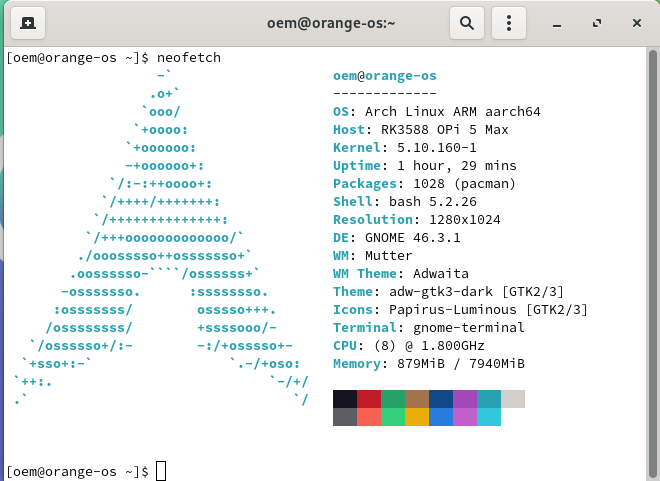660x481 pixels.
Task: Click the dark blue color block
Action: [441, 399]
